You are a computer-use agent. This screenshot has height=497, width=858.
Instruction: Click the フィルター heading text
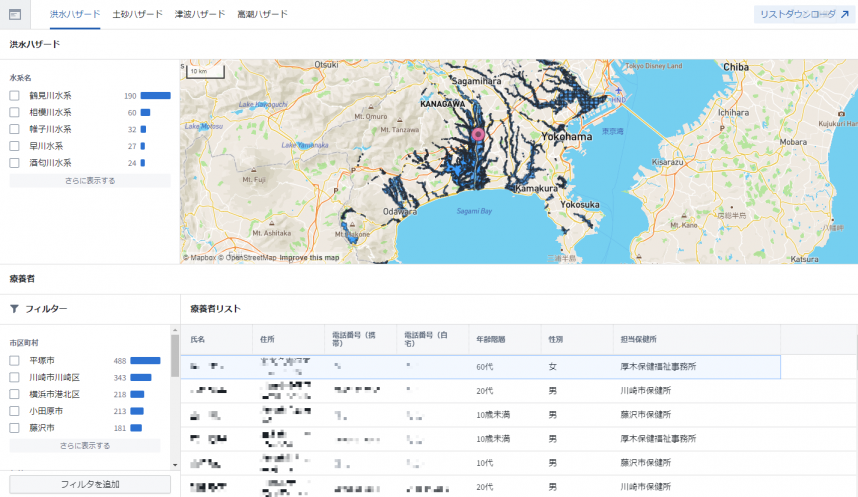pyautogui.click(x=46, y=309)
